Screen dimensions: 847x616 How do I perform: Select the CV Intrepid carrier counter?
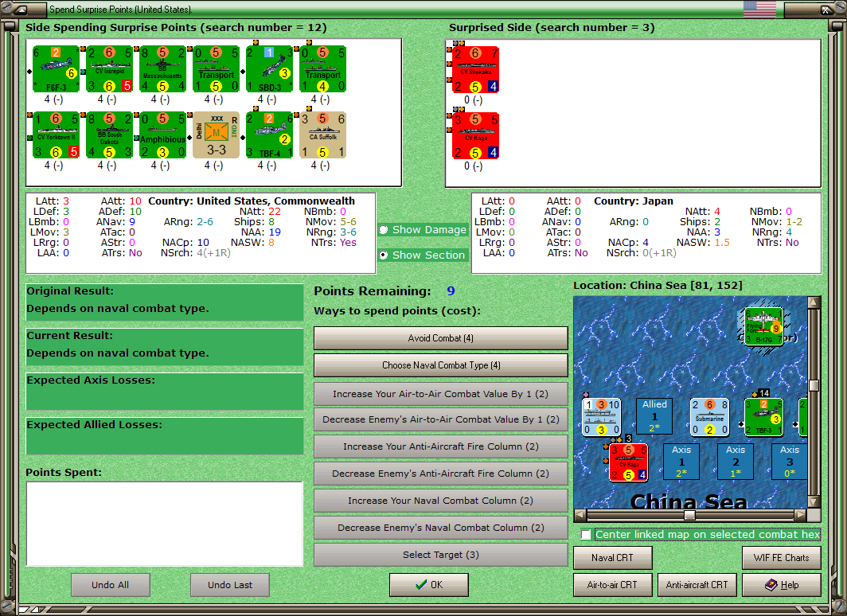coord(110,69)
